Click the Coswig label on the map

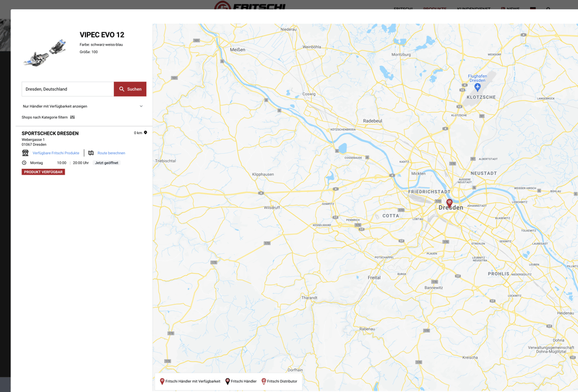(x=309, y=94)
